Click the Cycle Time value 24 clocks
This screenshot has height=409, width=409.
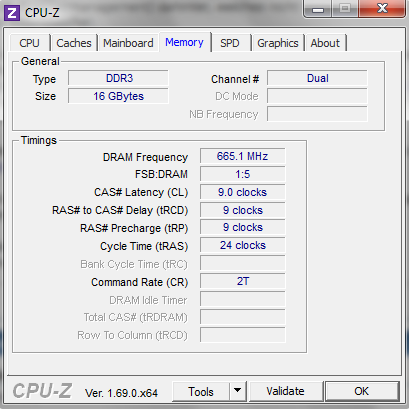[243, 245]
